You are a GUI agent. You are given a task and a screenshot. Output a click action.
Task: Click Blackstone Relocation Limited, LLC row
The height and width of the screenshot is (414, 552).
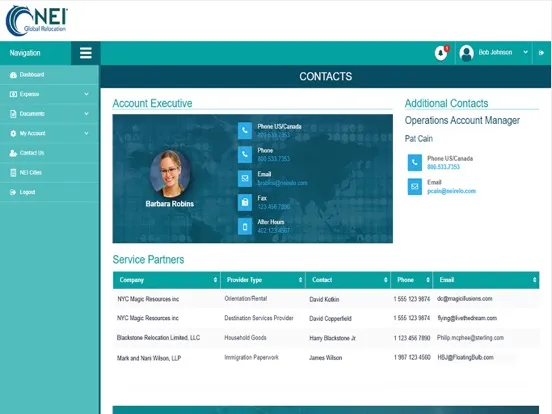coord(326,338)
